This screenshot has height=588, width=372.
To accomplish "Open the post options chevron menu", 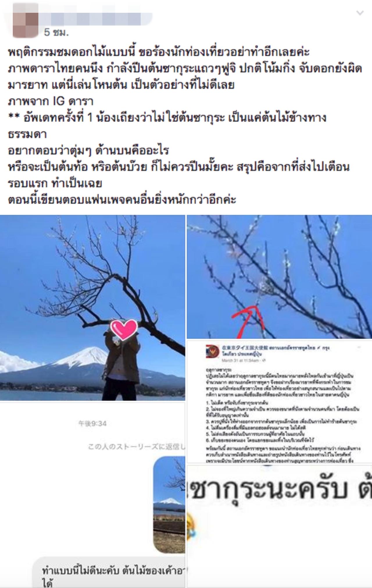I will [x=360, y=13].
